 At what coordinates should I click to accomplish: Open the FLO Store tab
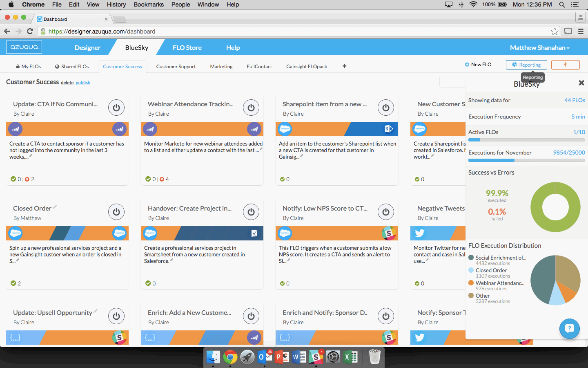[187, 47]
